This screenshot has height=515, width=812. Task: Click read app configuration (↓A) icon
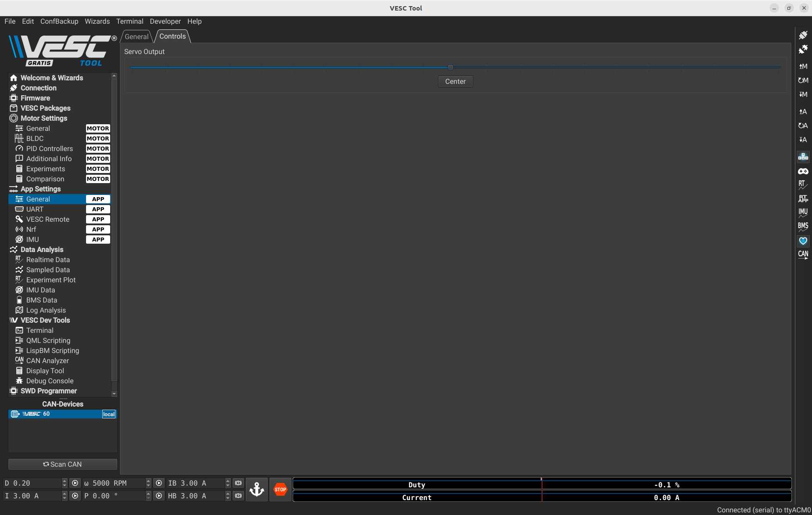[803, 140]
